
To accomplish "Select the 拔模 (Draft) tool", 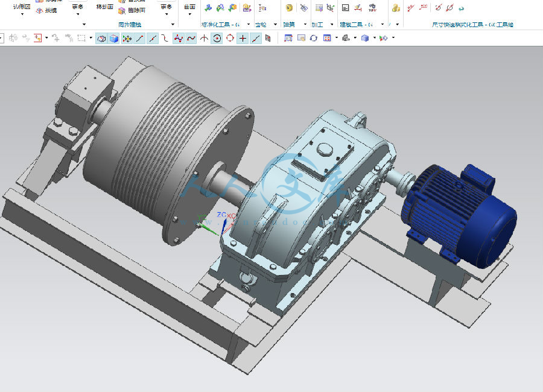I will [48, 10].
